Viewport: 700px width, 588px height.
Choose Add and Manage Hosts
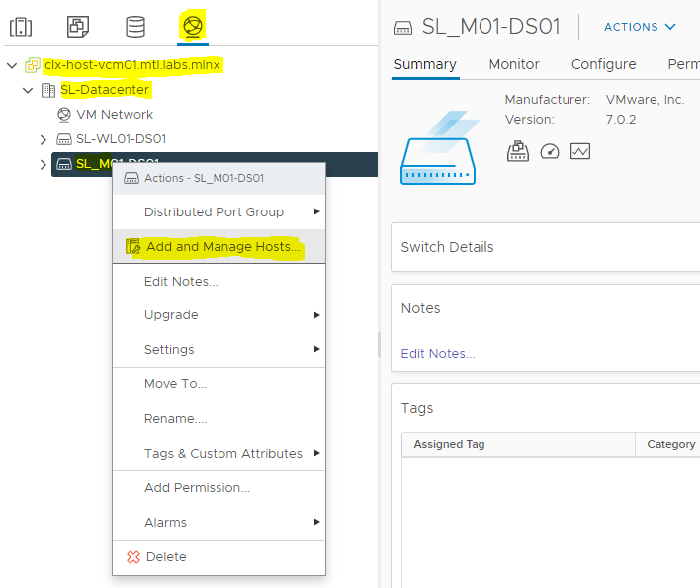(219, 246)
